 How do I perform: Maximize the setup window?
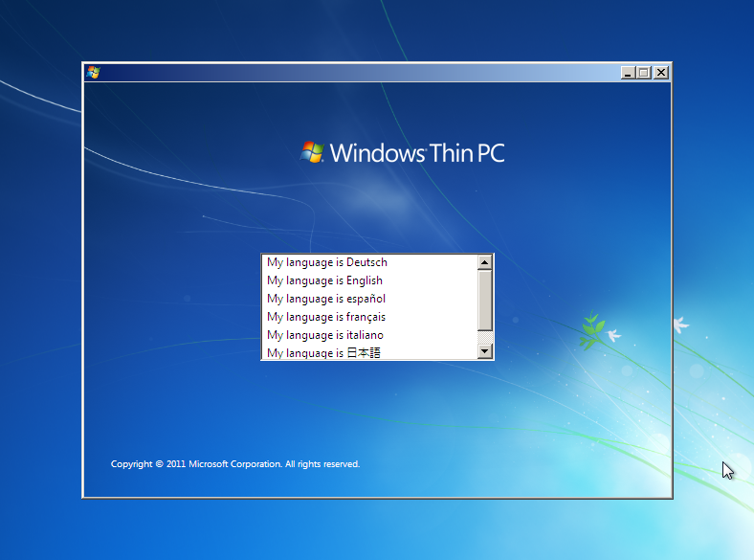click(x=644, y=73)
